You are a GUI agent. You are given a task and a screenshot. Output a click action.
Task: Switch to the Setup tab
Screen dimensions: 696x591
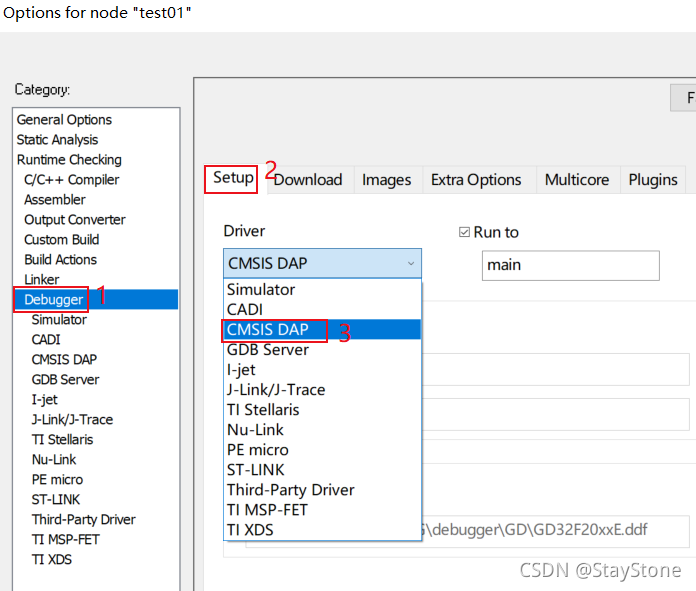[x=233, y=178]
